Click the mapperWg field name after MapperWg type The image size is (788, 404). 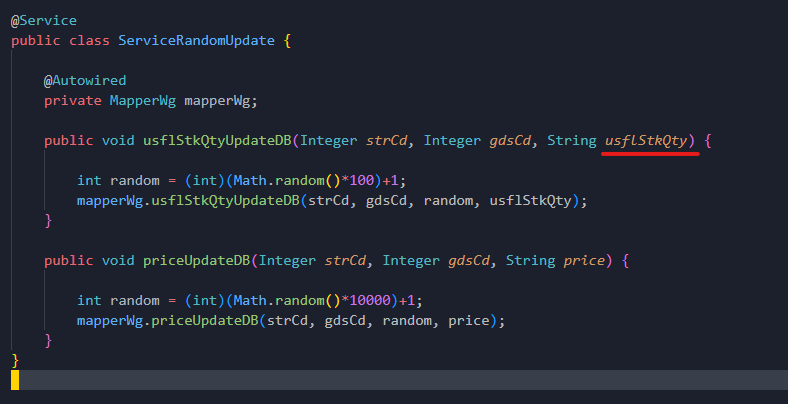click(217, 100)
